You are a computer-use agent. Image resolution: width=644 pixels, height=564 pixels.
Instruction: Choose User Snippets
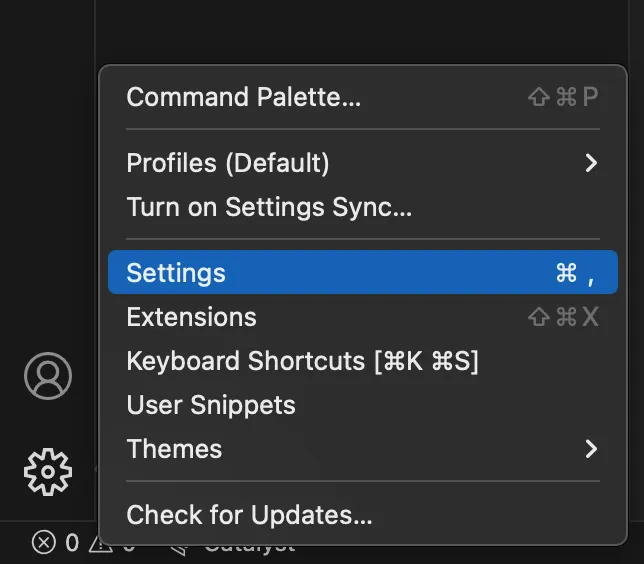point(363,405)
